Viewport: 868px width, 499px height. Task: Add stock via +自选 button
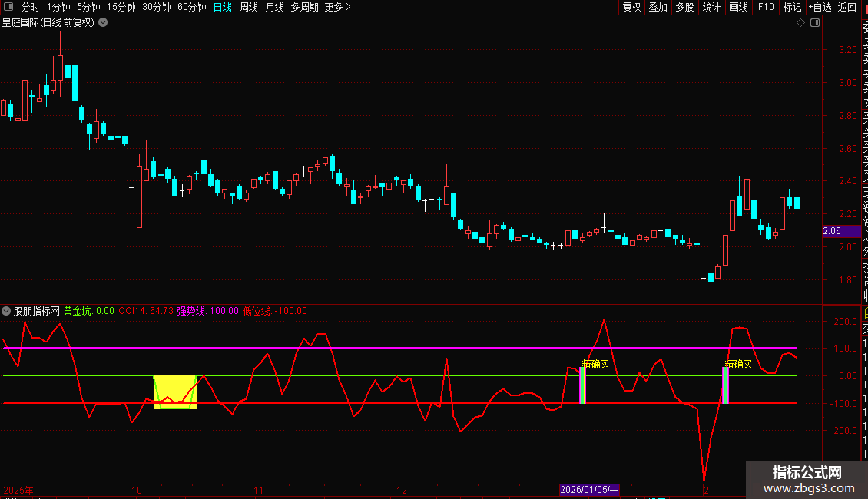820,8
